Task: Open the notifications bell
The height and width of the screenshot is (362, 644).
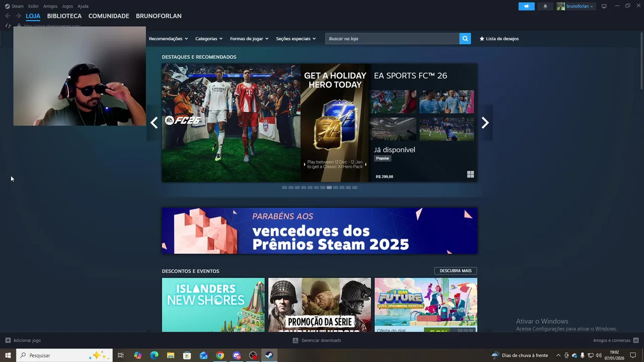Action: coord(545,6)
